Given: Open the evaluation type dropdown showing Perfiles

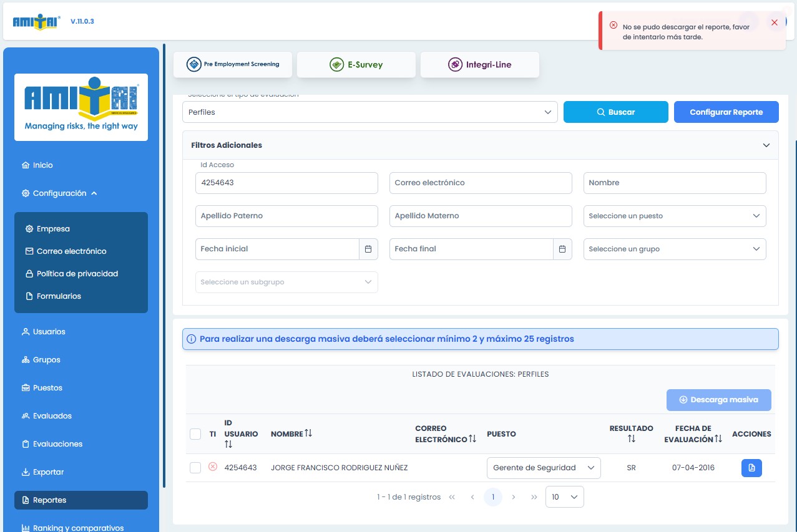Looking at the screenshot, I should coord(369,112).
